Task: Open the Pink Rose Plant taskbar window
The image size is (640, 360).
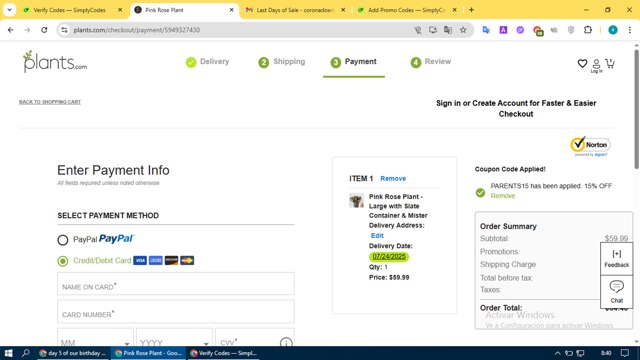Action: pyautogui.click(x=149, y=353)
